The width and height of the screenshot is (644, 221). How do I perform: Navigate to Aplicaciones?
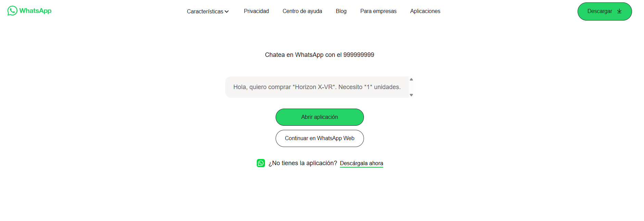point(425,11)
